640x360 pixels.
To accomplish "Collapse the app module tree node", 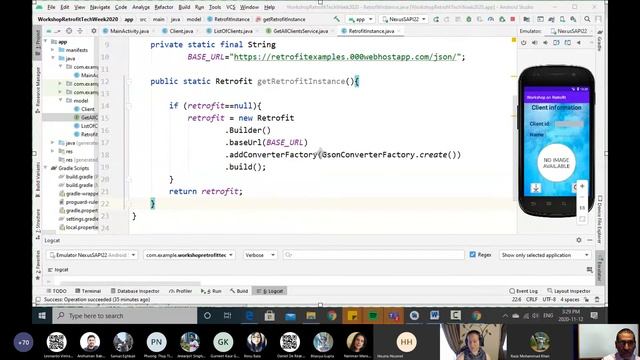I will [x=46, y=42].
